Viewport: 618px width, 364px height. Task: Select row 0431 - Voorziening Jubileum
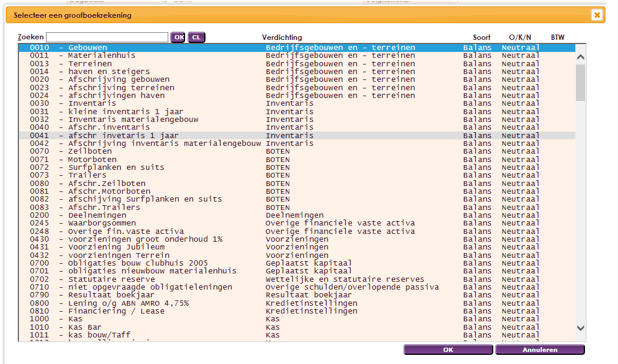297,247
